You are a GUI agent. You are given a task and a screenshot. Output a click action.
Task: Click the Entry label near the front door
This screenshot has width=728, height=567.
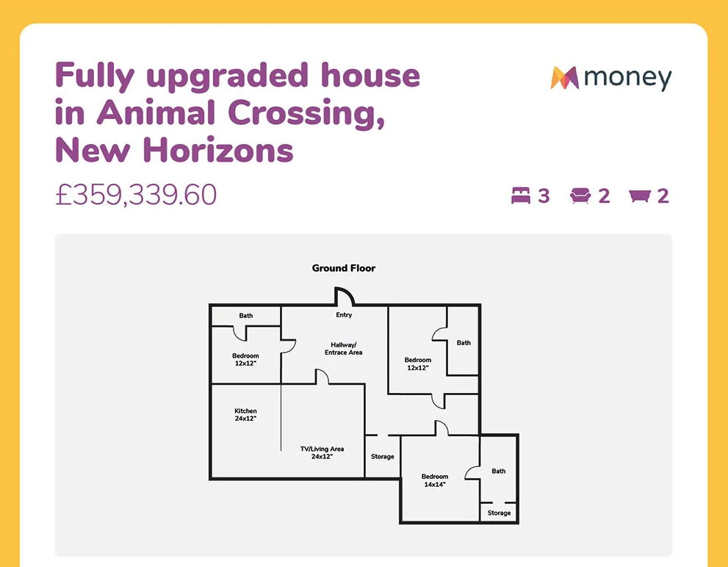pyautogui.click(x=344, y=315)
